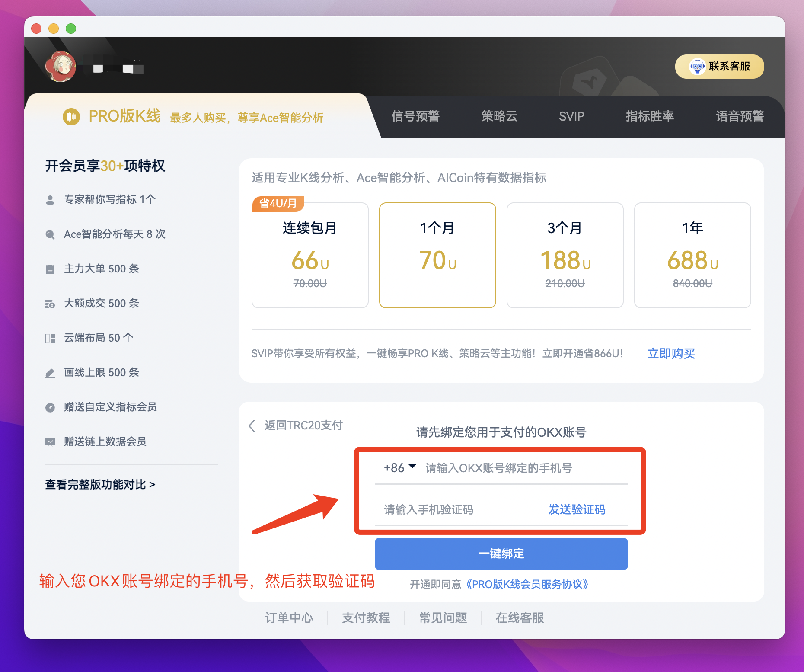
Task: Select the 1个月 70U plan
Action: point(437,255)
